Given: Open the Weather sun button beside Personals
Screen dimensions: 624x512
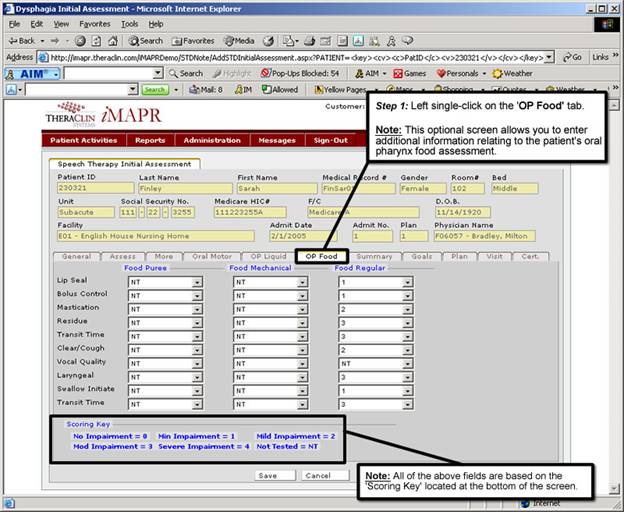Looking at the screenshot, I should click(x=512, y=74).
